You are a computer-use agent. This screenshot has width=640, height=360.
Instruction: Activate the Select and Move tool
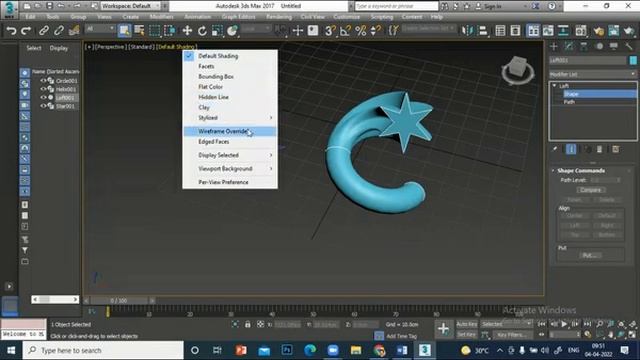pos(187,31)
